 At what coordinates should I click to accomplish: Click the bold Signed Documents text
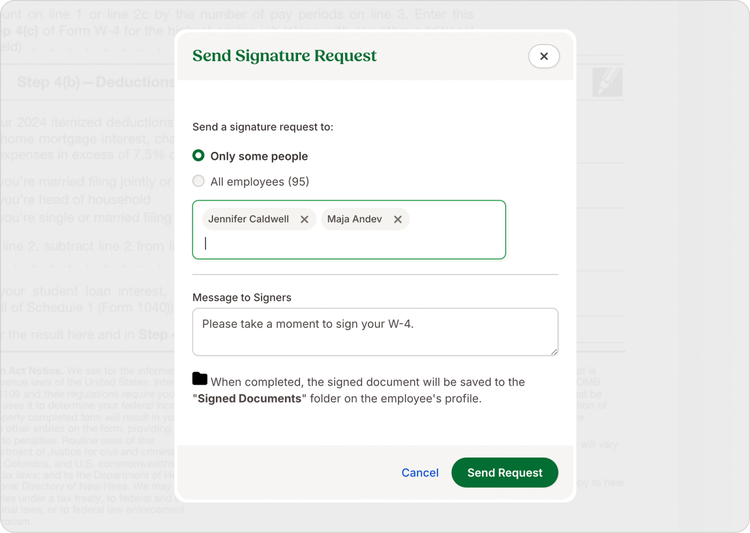(249, 399)
